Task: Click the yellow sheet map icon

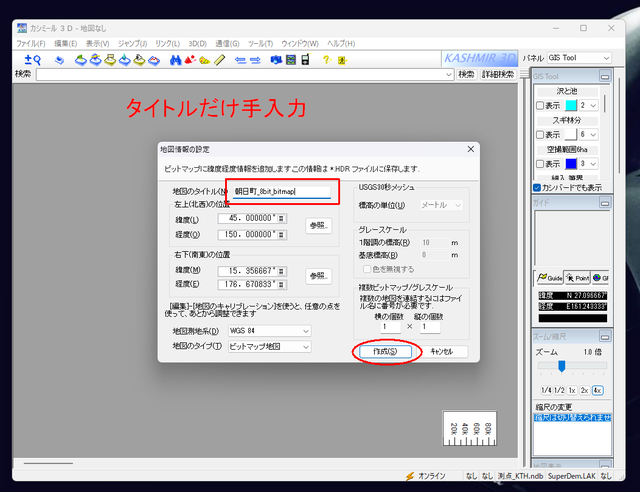Action: 110,60
